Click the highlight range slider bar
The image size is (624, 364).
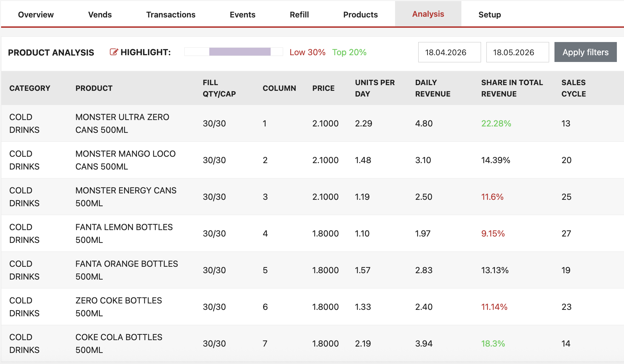click(x=234, y=52)
